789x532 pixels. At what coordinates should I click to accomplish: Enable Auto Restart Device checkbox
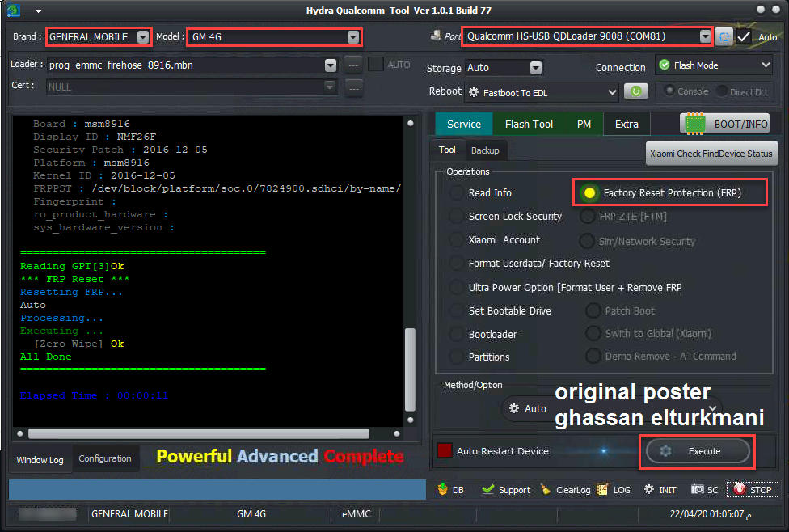(x=444, y=451)
